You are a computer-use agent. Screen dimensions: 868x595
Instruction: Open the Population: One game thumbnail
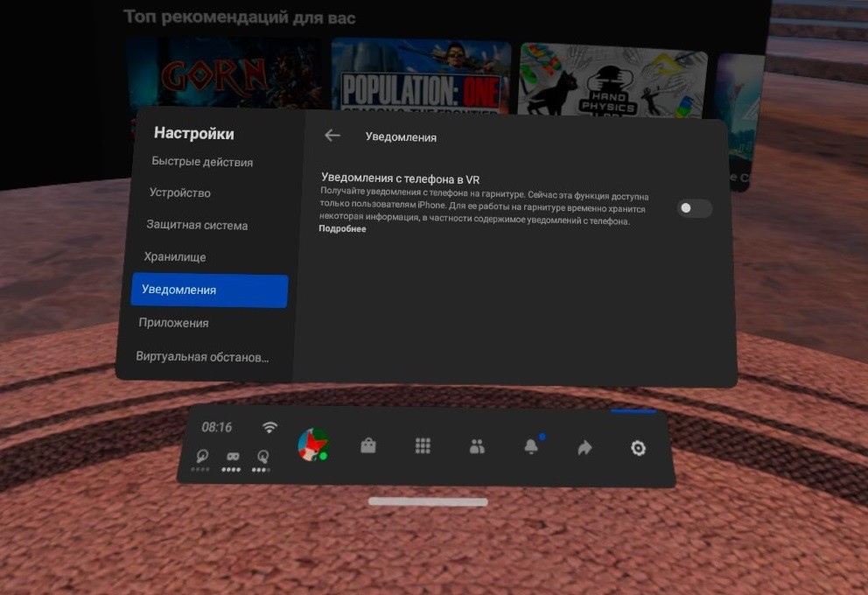point(422,77)
